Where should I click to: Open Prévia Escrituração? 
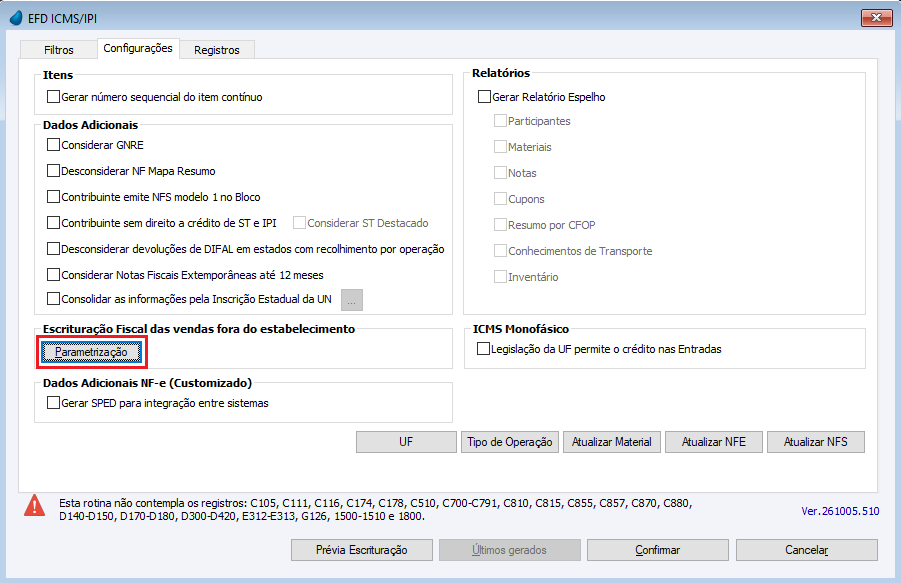click(362, 550)
